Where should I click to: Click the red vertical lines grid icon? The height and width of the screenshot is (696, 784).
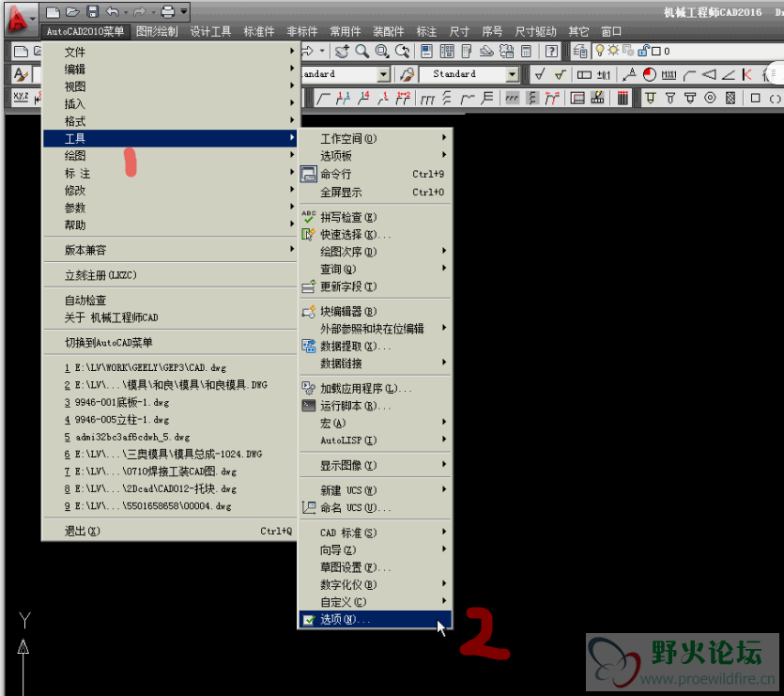coord(623,98)
